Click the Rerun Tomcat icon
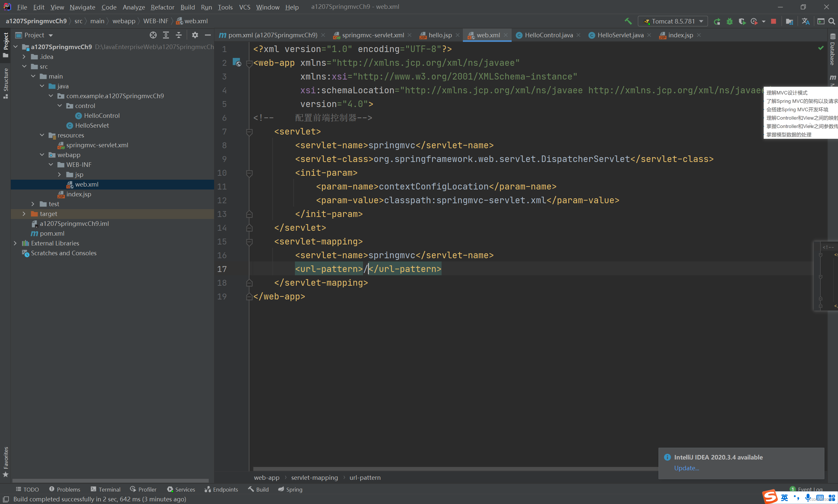 tap(717, 21)
